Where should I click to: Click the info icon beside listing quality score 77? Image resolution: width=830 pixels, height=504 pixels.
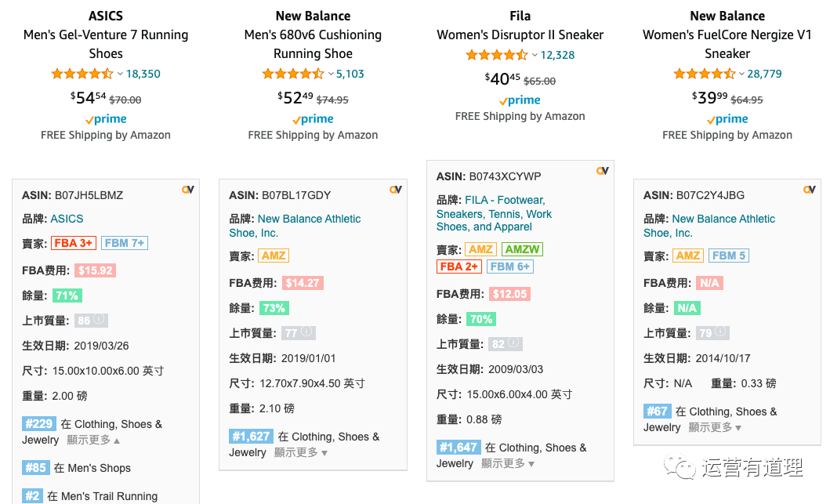[306, 332]
